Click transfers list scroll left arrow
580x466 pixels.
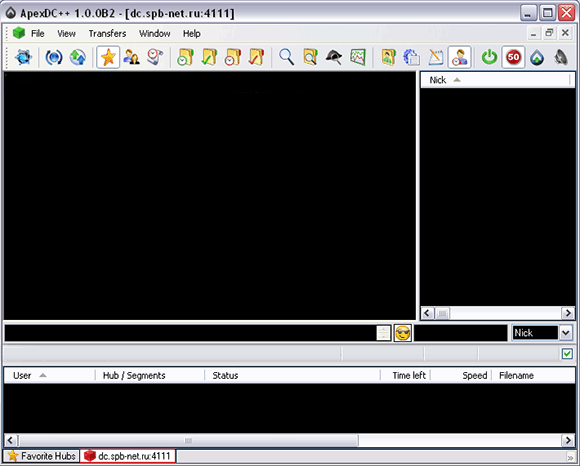coord(10,440)
